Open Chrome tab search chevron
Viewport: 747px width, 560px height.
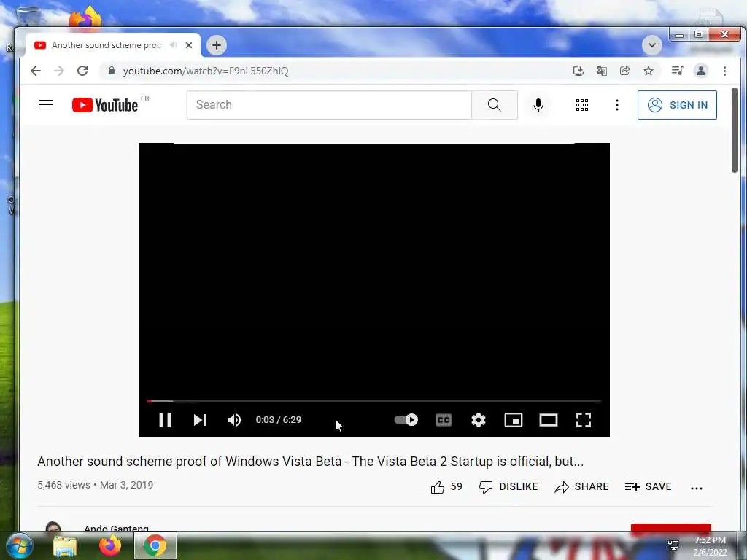click(x=651, y=45)
